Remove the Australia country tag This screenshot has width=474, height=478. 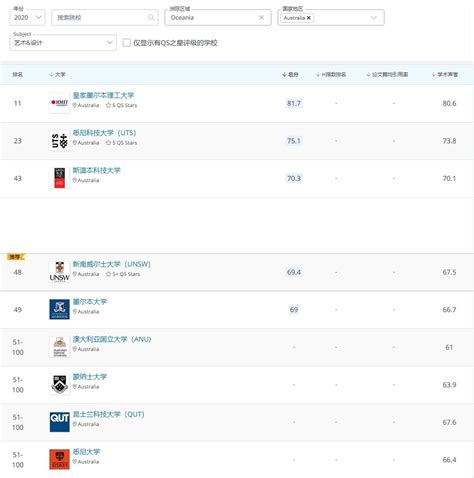click(x=309, y=18)
